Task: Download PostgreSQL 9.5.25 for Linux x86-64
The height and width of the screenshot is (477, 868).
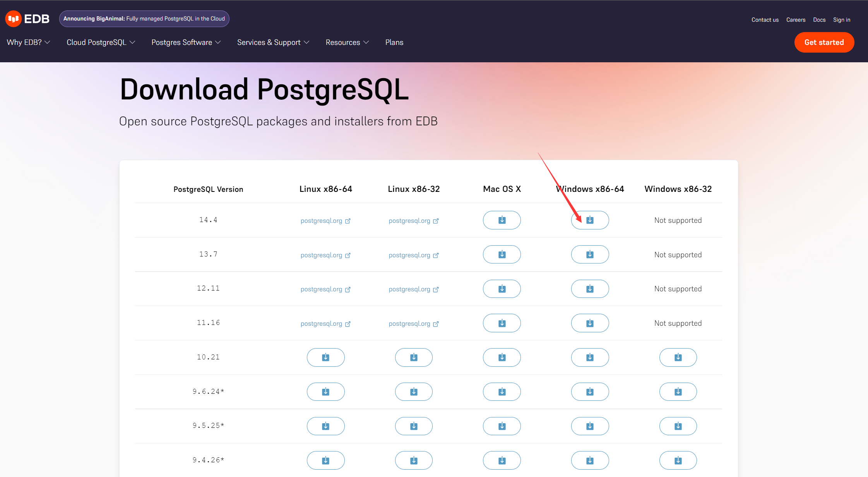Action: point(325,426)
